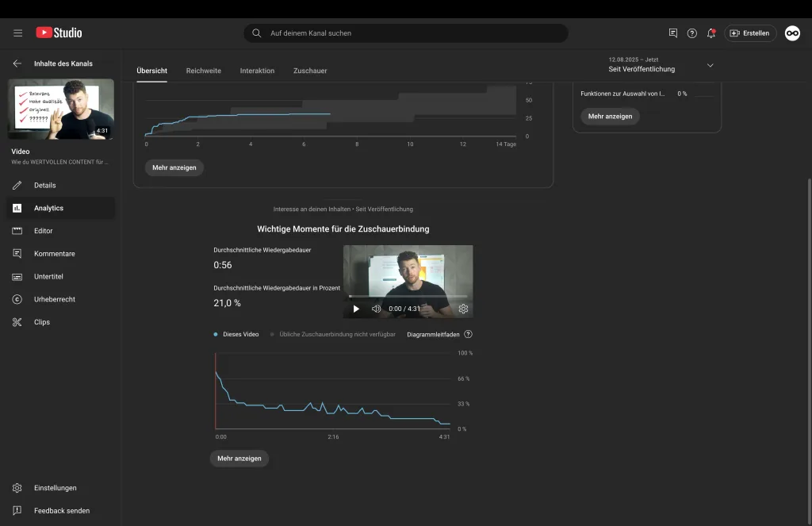Switch to the Zuschauer tab
Image resolution: width=812 pixels, height=526 pixels.
(310, 71)
